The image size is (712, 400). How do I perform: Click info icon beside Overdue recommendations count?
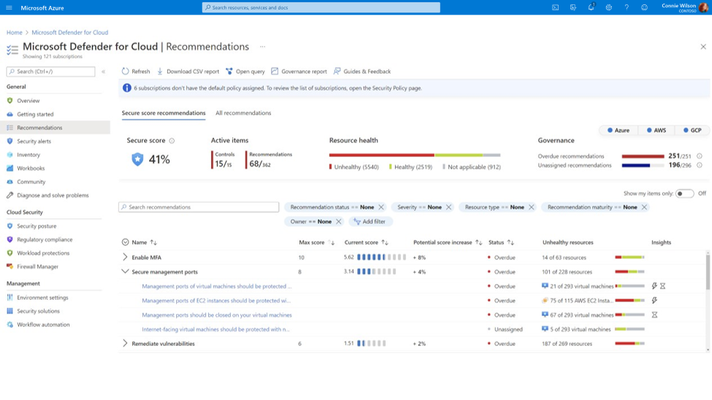[x=700, y=156]
